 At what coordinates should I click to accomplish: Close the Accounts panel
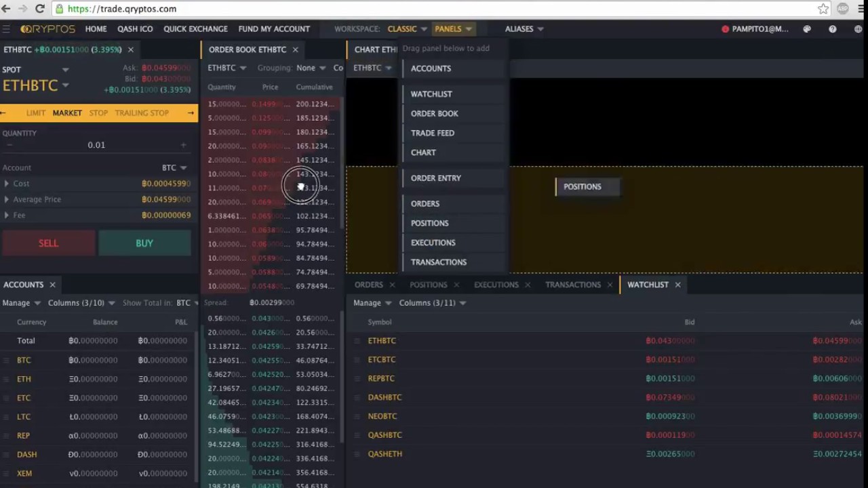pyautogui.click(x=52, y=285)
